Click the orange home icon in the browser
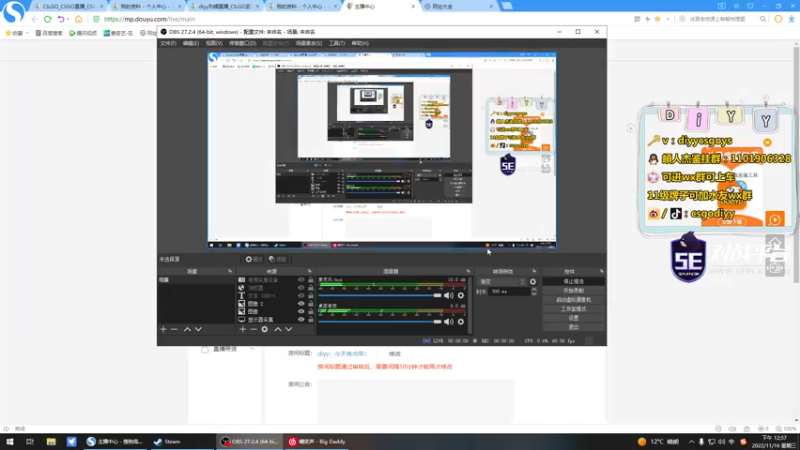 pyautogui.click(x=78, y=19)
